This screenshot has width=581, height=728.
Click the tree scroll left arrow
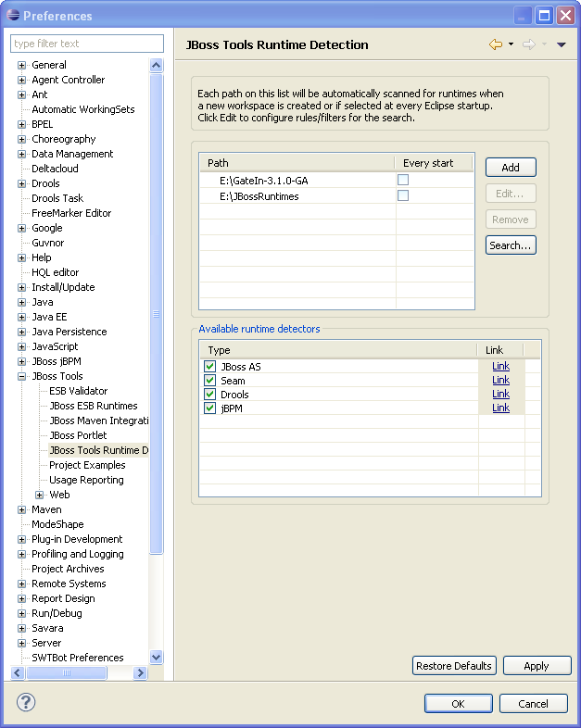click(18, 672)
